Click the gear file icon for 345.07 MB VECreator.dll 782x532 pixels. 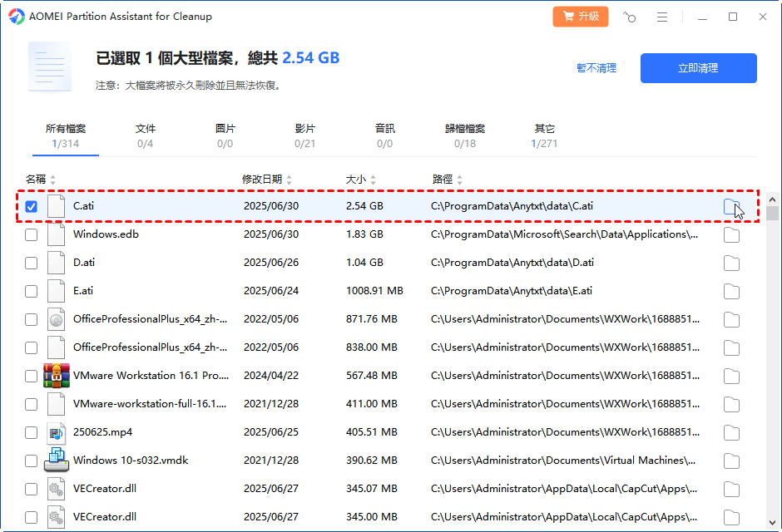pos(57,489)
